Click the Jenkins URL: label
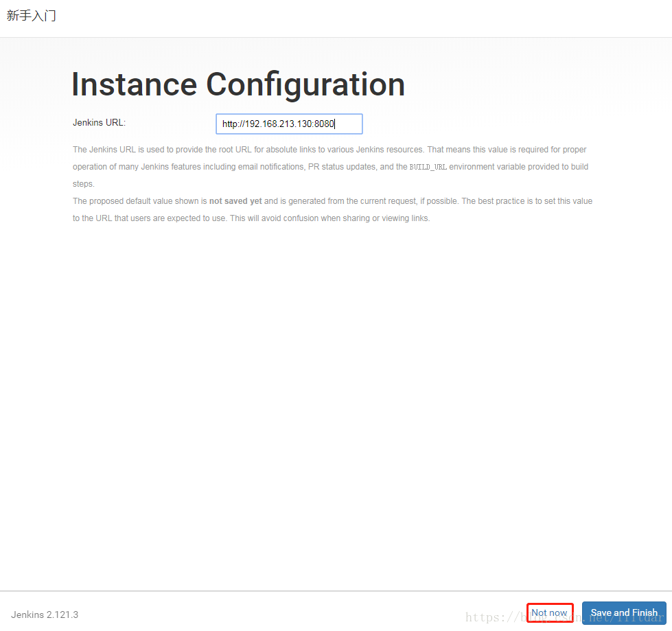Viewport: 672px width, 631px height. pyautogui.click(x=99, y=123)
